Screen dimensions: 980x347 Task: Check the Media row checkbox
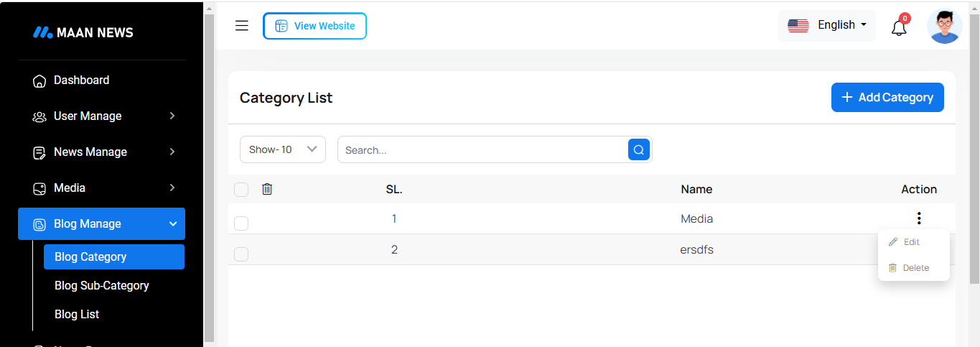coord(241,223)
